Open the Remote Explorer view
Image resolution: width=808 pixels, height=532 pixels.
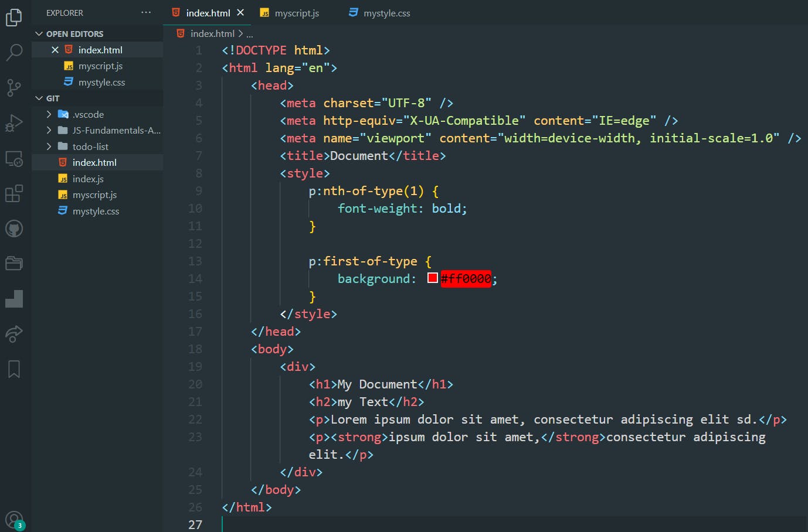pyautogui.click(x=14, y=158)
